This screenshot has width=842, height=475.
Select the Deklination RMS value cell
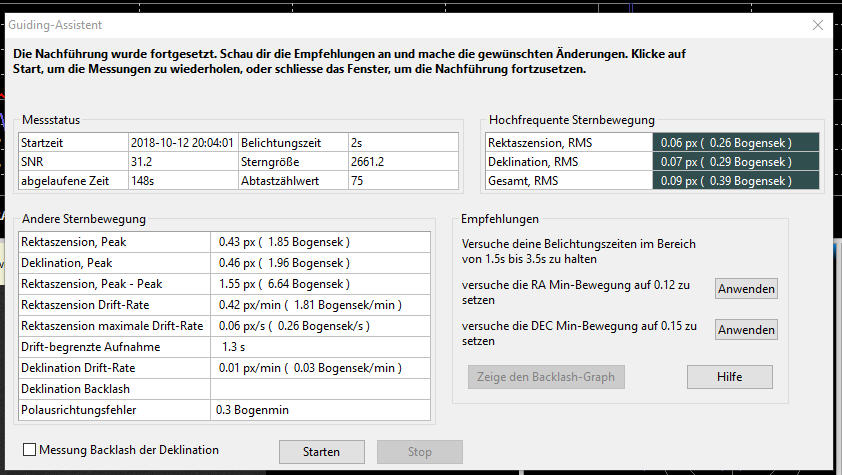pyautogui.click(x=739, y=161)
